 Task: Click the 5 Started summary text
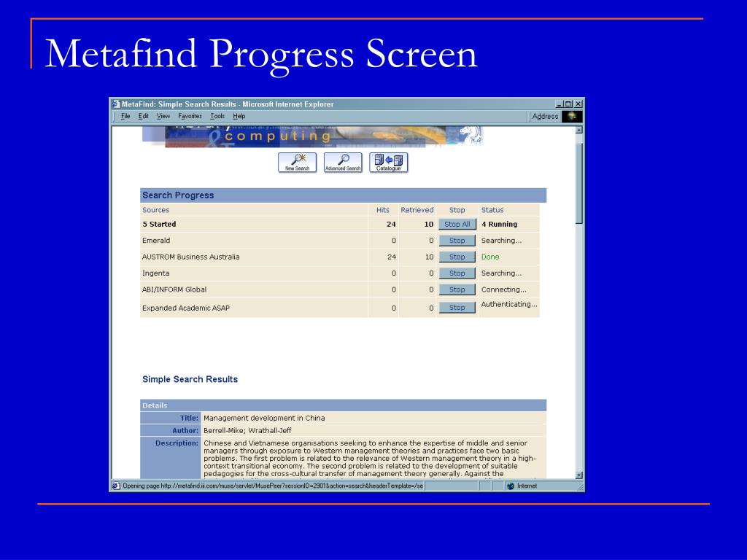click(159, 225)
